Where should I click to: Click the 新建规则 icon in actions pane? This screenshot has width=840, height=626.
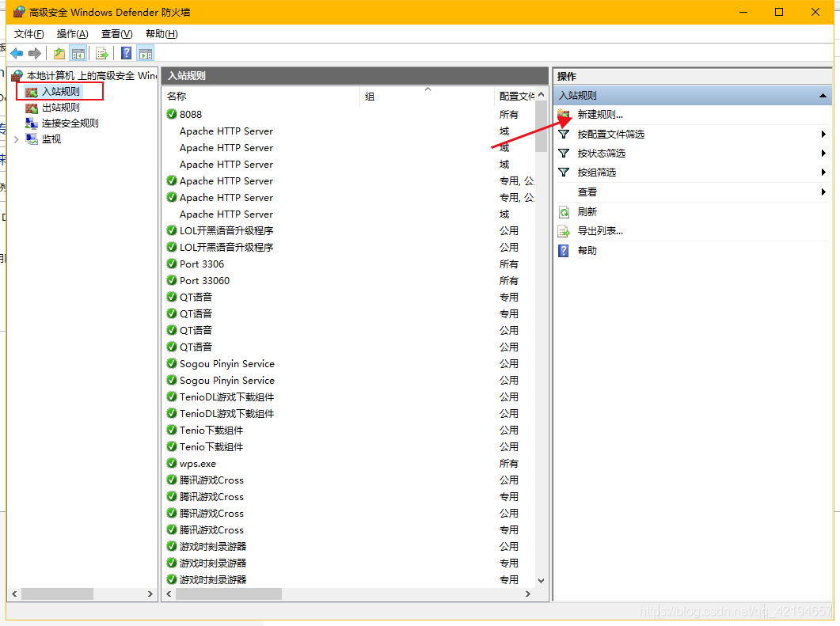click(564, 115)
